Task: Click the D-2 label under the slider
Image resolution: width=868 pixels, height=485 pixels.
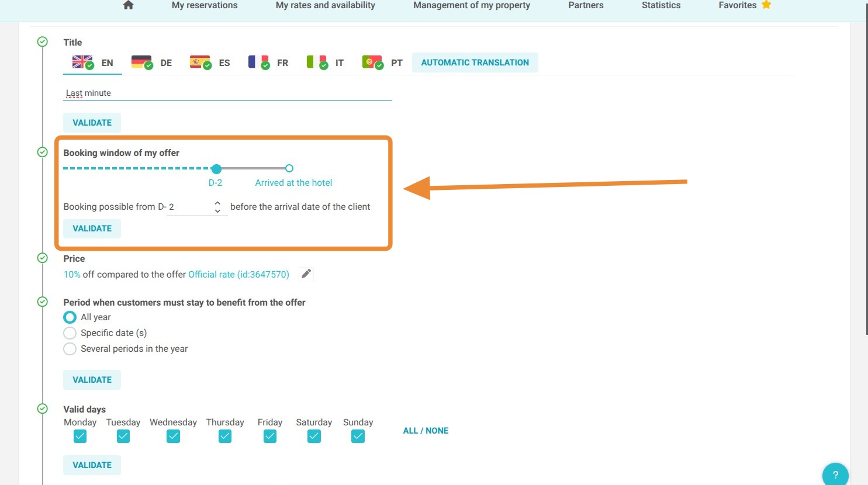Action: point(215,182)
